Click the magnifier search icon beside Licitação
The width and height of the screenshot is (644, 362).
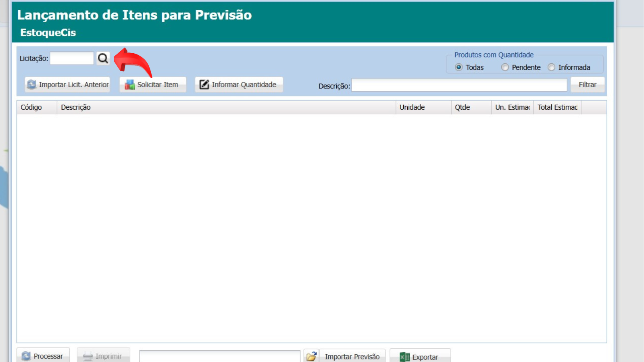pos(103,59)
